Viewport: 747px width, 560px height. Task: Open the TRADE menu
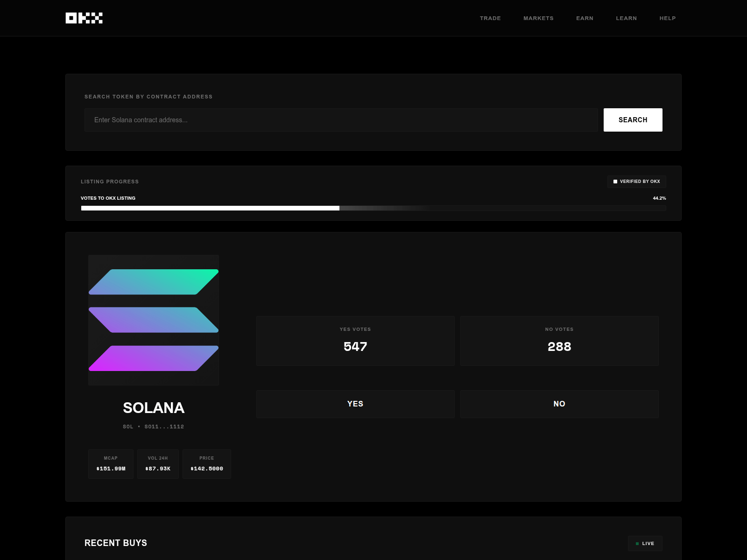click(490, 18)
